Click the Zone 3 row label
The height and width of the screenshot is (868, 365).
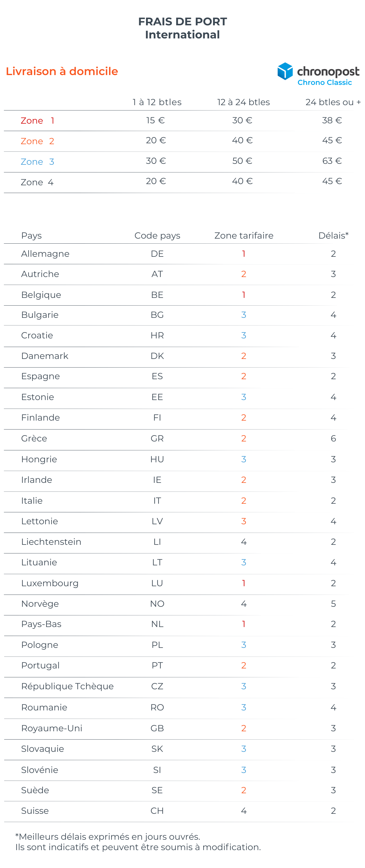coord(38,162)
